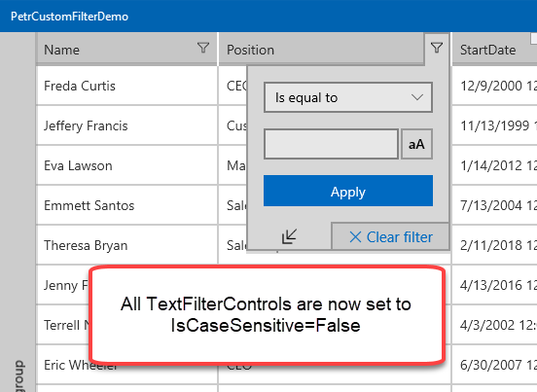This screenshot has height=392, width=537.
Task: Expand the 'Is equal to' operator dropdown
Action: click(x=348, y=97)
